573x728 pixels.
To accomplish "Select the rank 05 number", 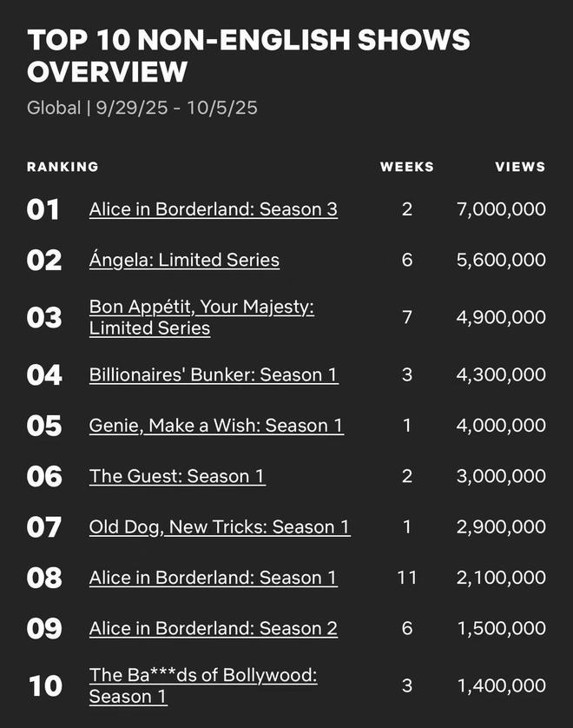I will (x=44, y=426).
